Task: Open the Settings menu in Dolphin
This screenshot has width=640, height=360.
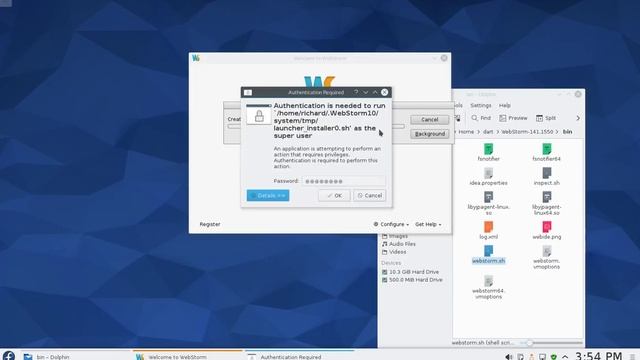Action: pos(480,105)
